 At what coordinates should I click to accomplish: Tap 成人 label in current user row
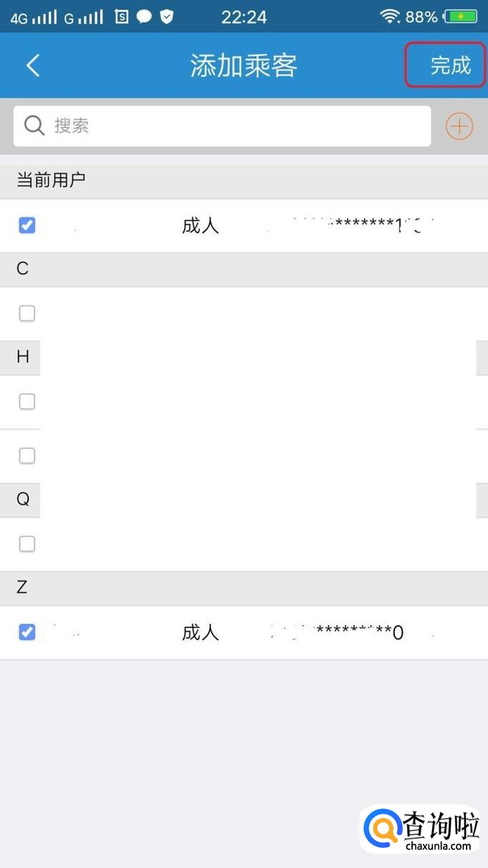(x=200, y=226)
